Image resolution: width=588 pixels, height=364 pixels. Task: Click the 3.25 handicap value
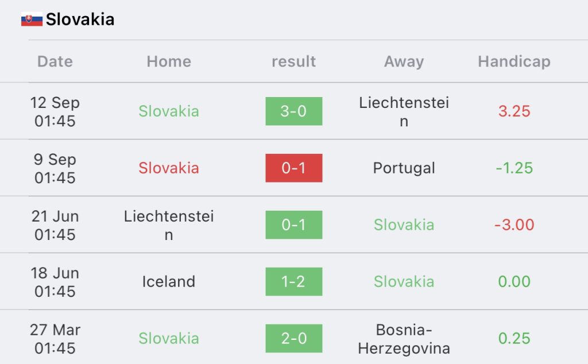click(514, 111)
